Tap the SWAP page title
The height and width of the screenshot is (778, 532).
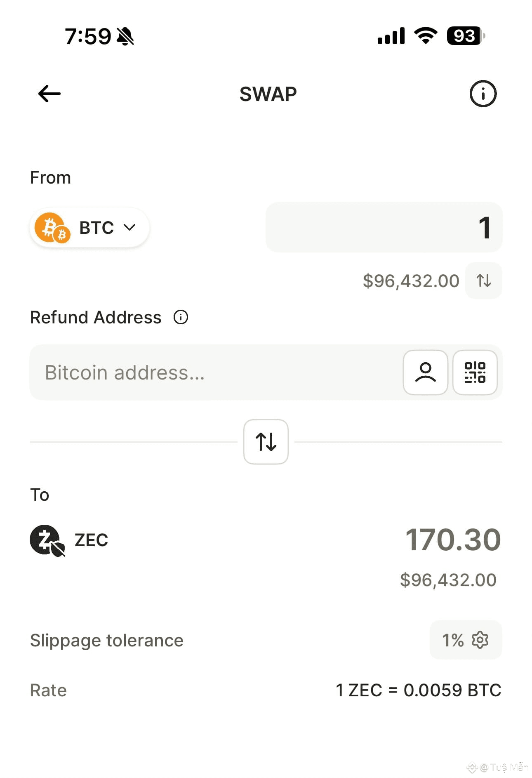coord(268,94)
